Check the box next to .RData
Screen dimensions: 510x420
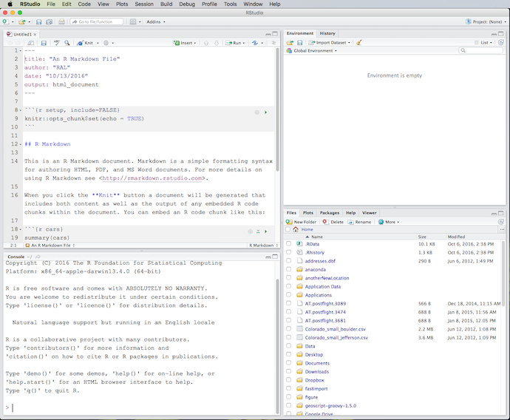(288, 244)
